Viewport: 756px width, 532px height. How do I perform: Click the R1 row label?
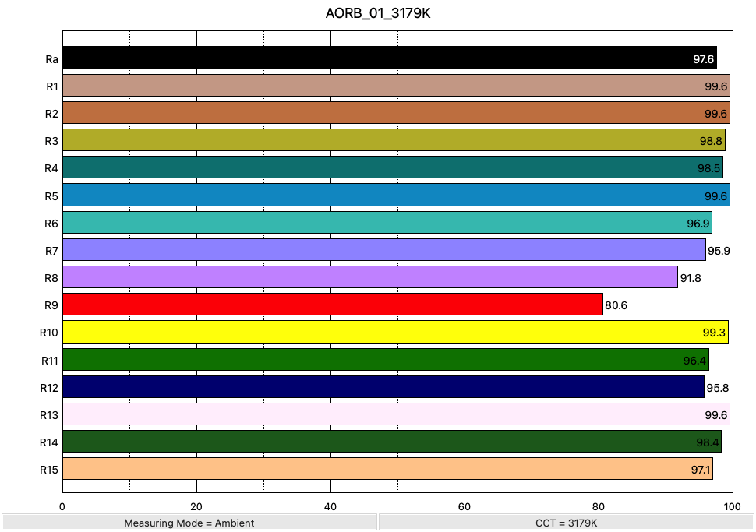point(52,86)
